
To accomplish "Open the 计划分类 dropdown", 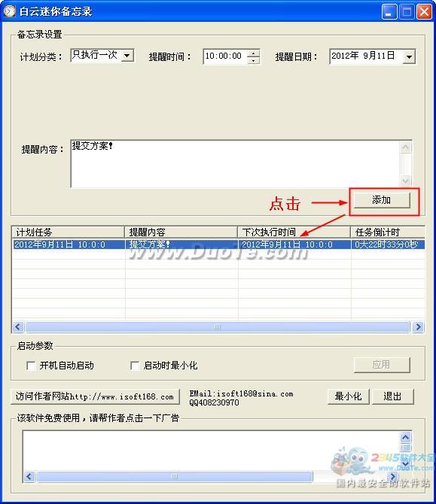I will click(x=127, y=56).
